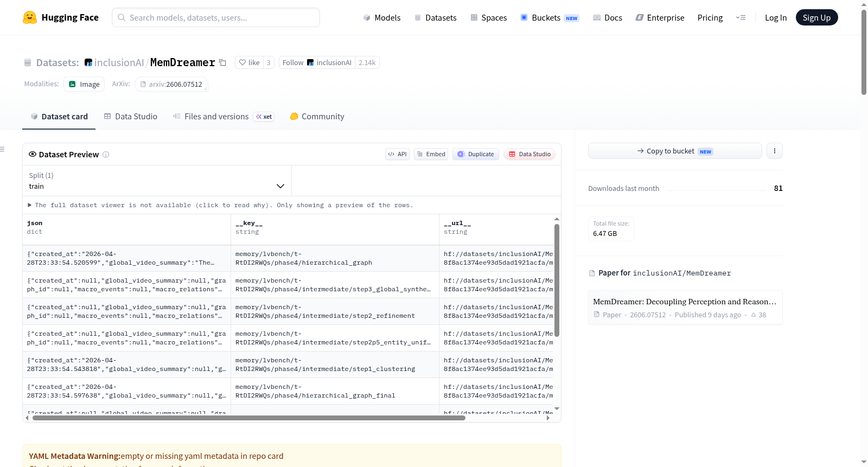The height and width of the screenshot is (467, 868).
Task: Open the Files and versions tab
Action: pos(224,117)
